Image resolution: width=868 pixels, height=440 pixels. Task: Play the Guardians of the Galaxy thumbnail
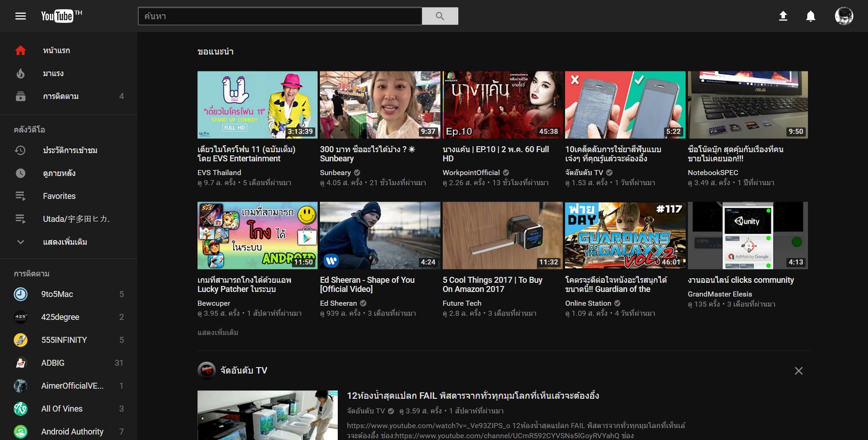click(625, 235)
